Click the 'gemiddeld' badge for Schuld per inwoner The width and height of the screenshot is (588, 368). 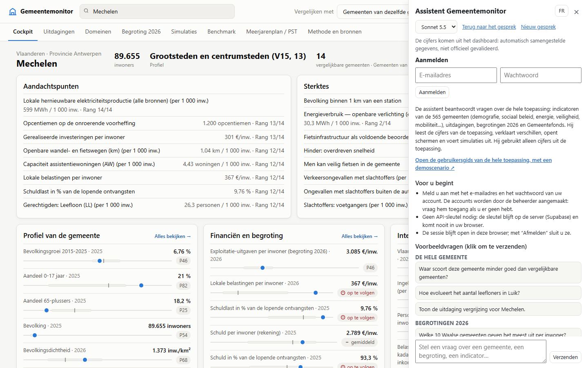click(360, 342)
